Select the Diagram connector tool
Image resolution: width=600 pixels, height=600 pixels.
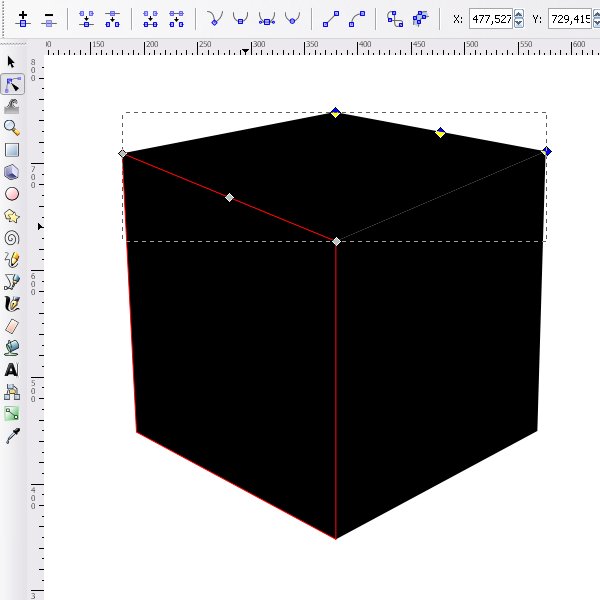(x=12, y=392)
